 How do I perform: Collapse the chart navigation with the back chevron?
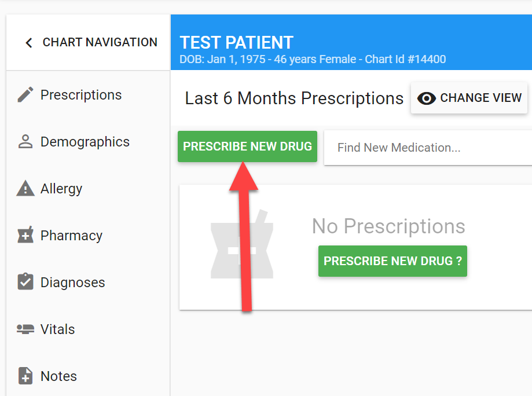coord(28,42)
